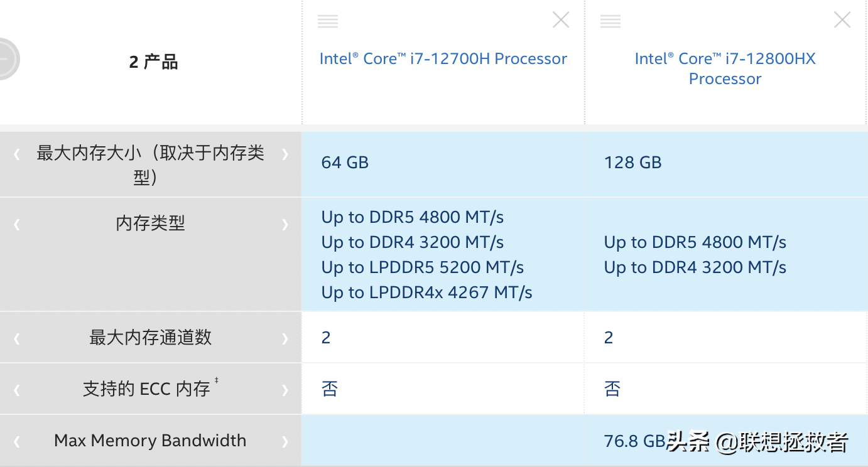Open Intel Core i7-12800HX Processor link

725,68
